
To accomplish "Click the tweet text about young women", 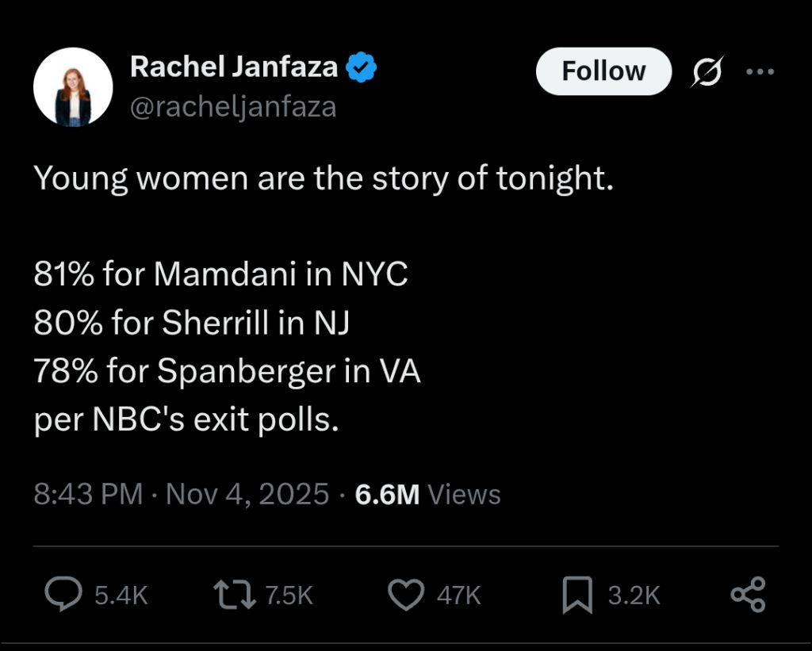I will coord(324,179).
